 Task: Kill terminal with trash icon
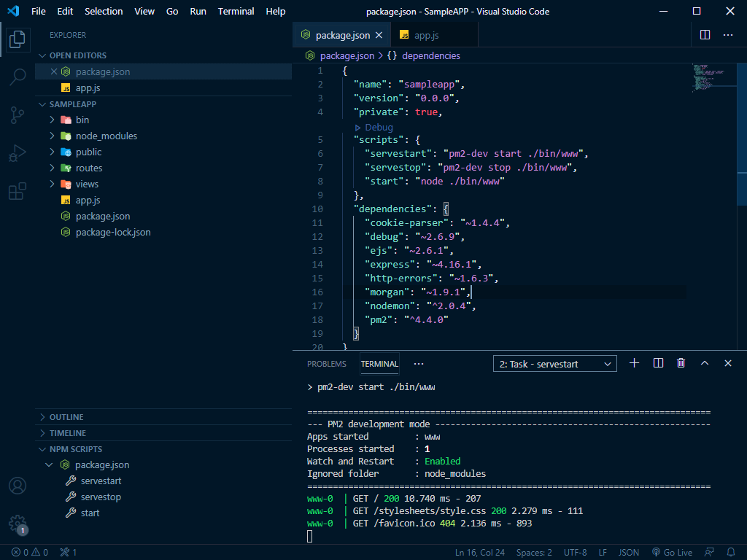tap(681, 363)
